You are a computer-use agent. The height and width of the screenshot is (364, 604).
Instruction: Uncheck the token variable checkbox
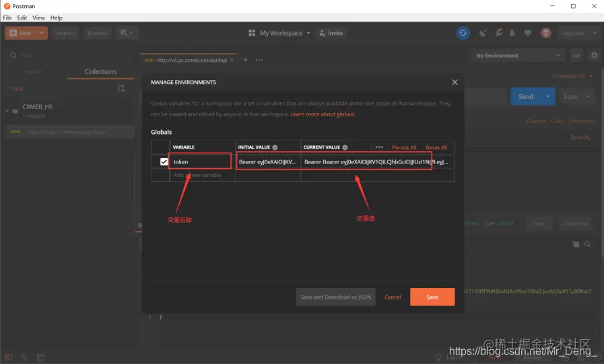164,161
